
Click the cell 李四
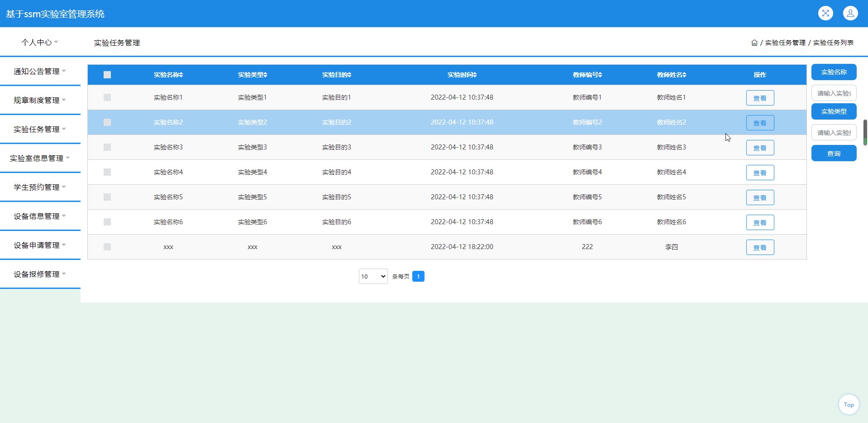pos(671,247)
